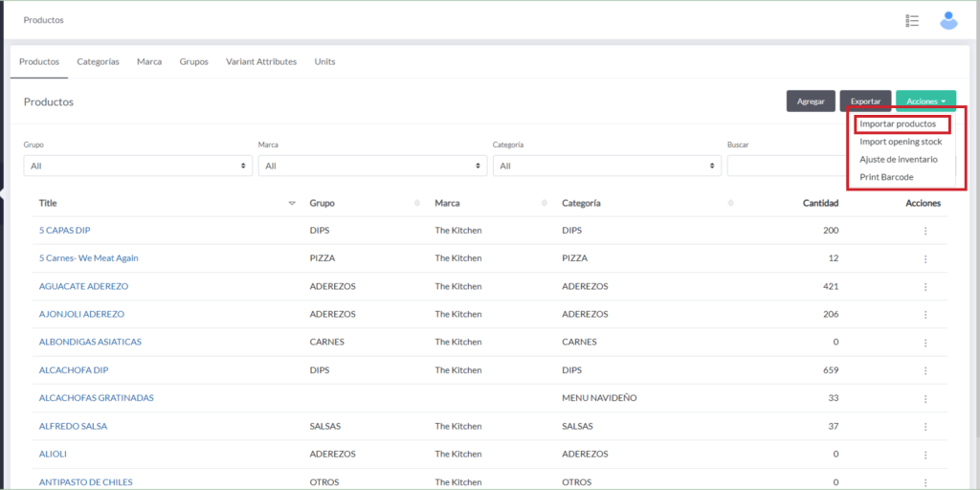The height and width of the screenshot is (490, 980).
Task: Expand the Marca filter dropdown
Action: [372, 166]
